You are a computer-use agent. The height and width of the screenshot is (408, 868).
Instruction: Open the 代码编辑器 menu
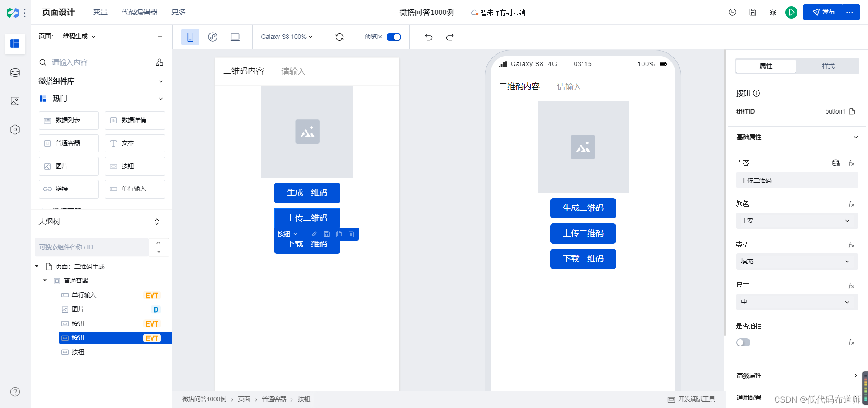(x=139, y=12)
